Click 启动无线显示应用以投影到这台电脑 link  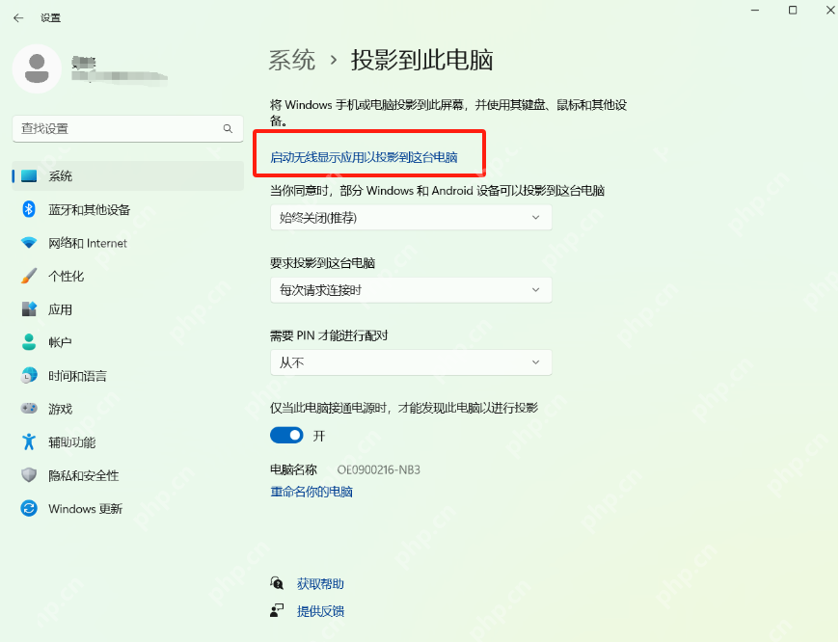coord(364,157)
